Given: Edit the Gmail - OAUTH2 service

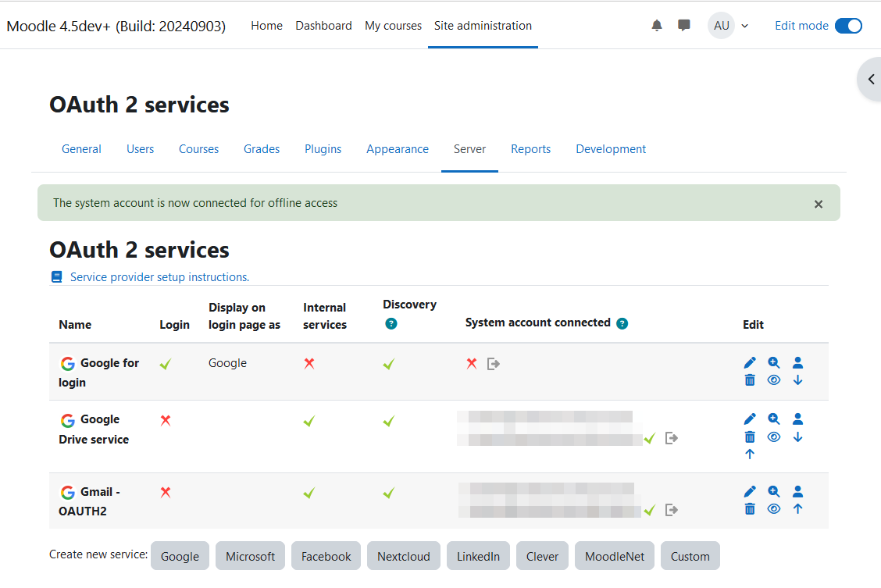Looking at the screenshot, I should (x=750, y=492).
